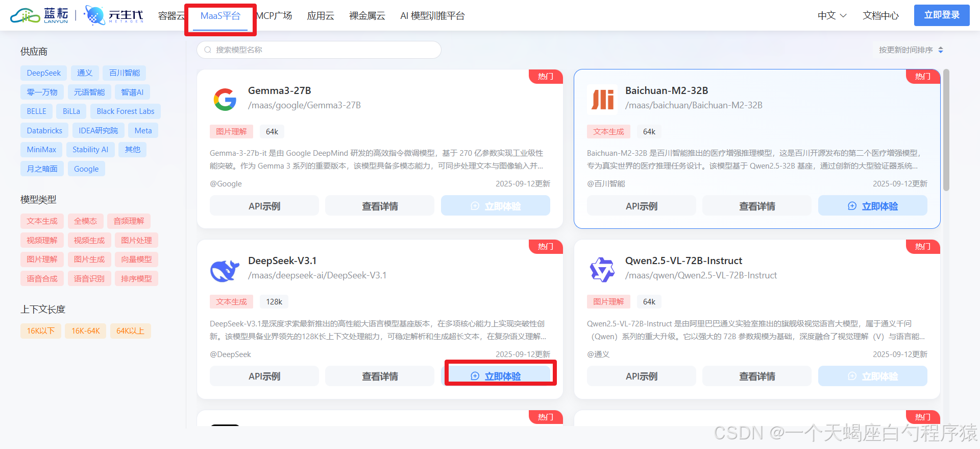
Task: Toggle the 16K以下 context length filter
Action: [x=41, y=331]
